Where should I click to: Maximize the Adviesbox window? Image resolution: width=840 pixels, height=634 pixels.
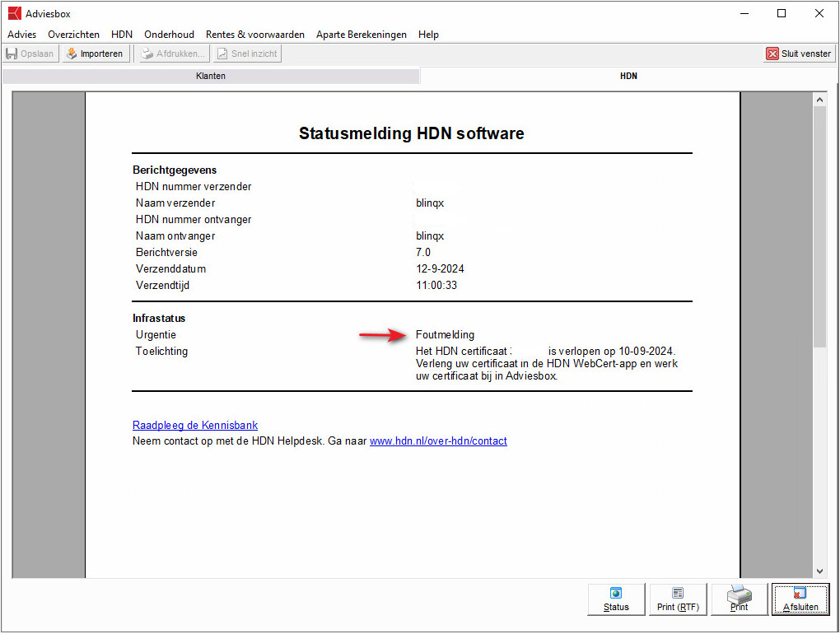pos(782,13)
